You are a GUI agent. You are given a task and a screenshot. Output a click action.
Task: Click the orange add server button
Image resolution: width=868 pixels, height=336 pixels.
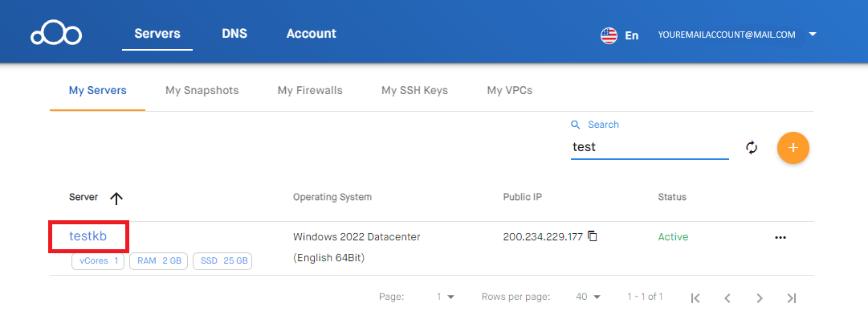(793, 147)
